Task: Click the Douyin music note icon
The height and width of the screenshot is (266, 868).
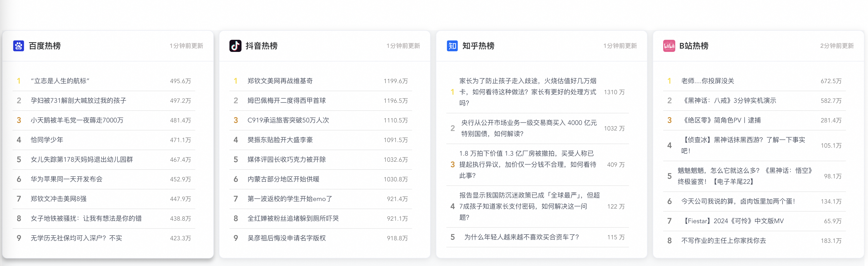Action: pyautogui.click(x=235, y=46)
